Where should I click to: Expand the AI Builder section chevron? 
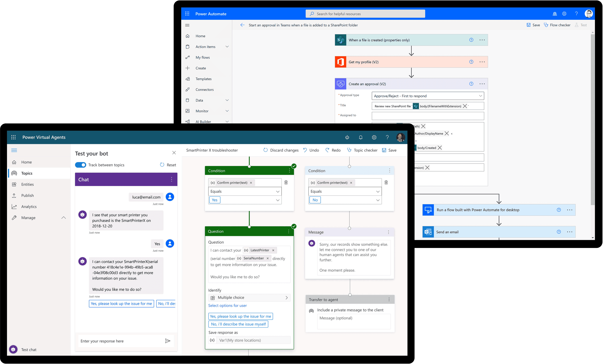point(227,121)
